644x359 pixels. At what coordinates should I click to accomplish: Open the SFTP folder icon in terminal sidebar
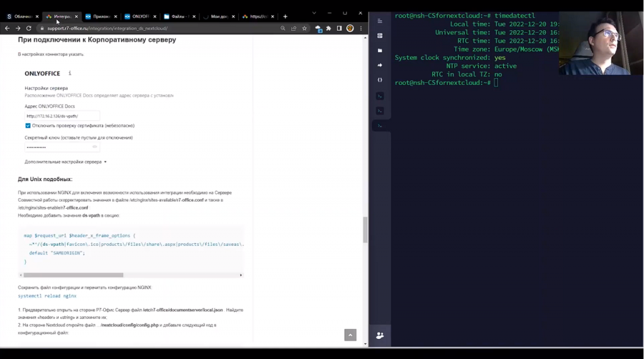[x=380, y=50]
